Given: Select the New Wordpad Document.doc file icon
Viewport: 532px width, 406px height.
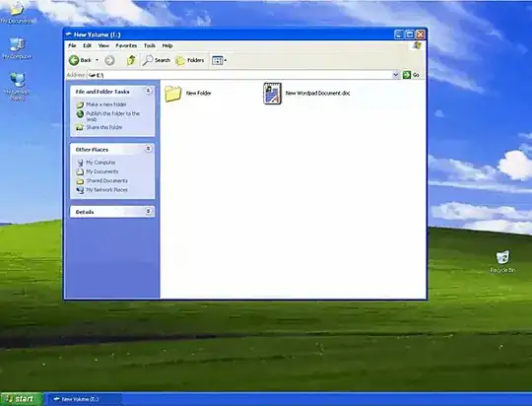Looking at the screenshot, I should 273,94.
